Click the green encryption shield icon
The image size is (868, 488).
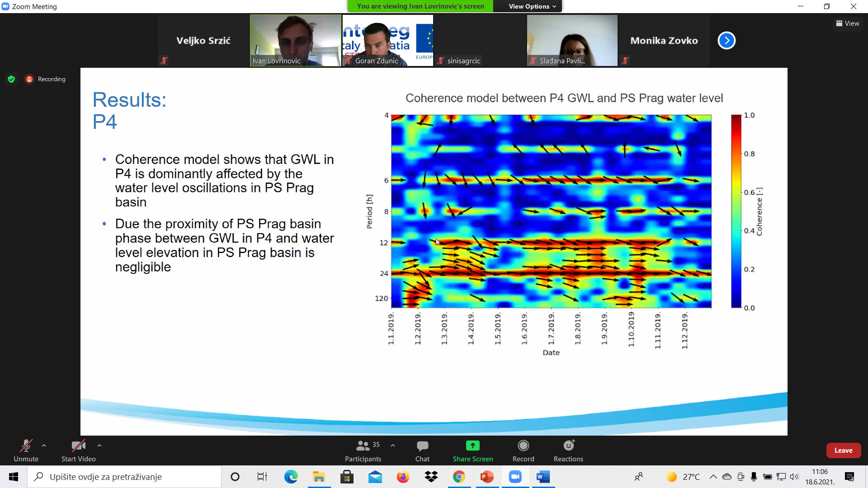[11, 79]
